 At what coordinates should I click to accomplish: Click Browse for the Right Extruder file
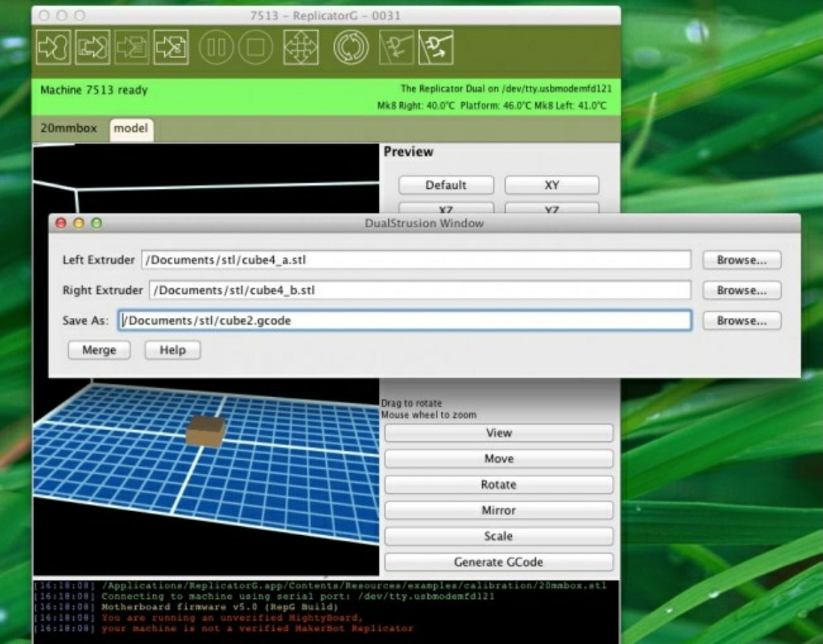point(742,290)
